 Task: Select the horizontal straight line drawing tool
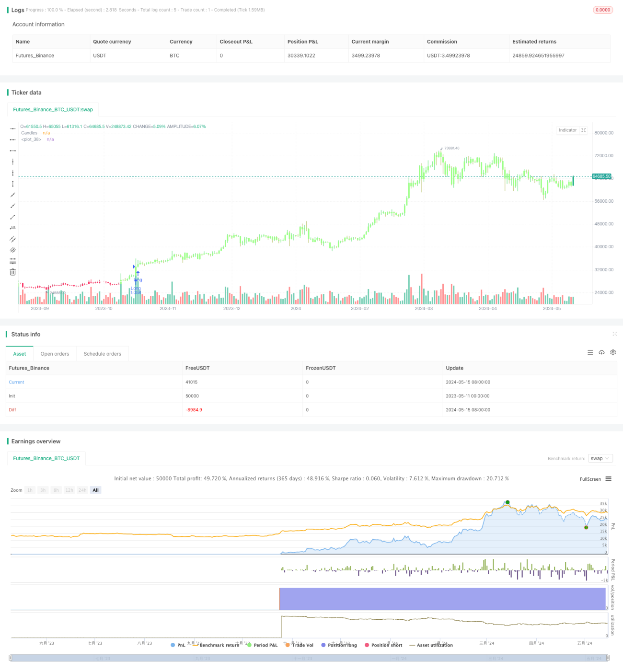(13, 128)
